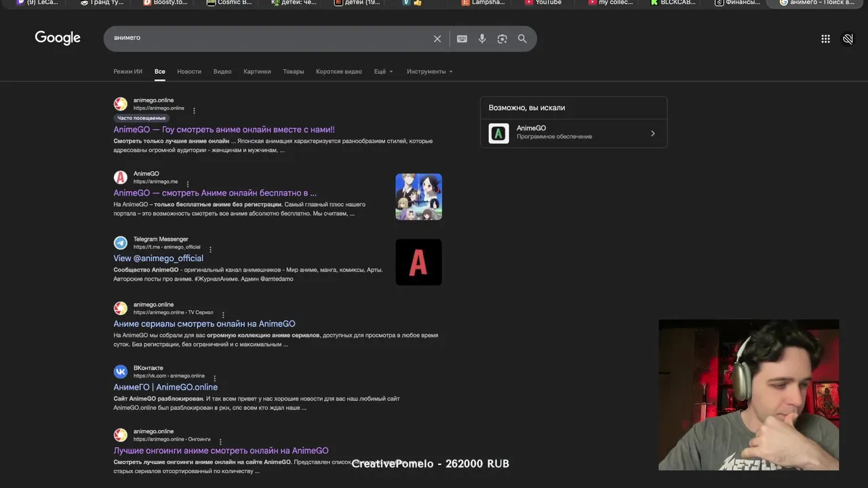
Task: Open options dots for first animego.online result
Action: point(194,110)
